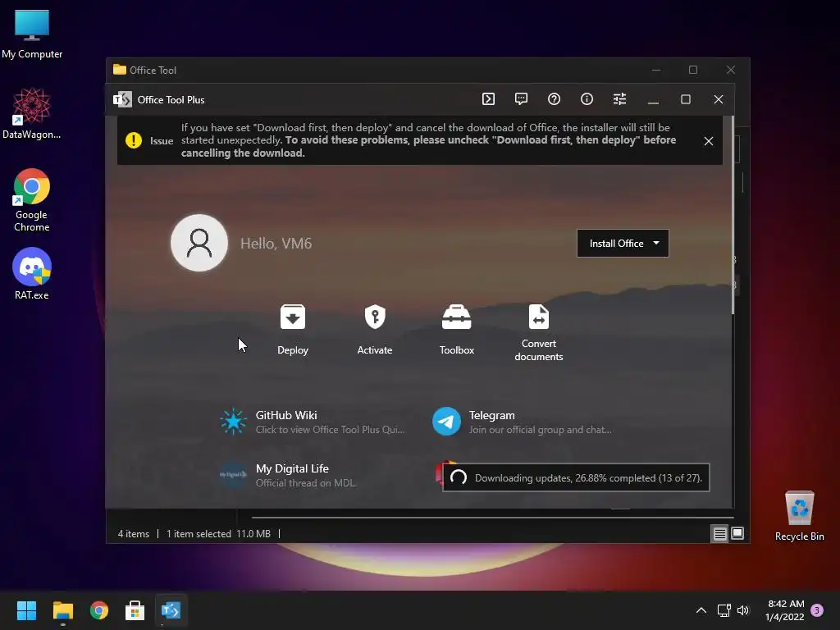Open the My Digital Life thread link
This screenshot has width=840, height=630.
[x=288, y=475]
